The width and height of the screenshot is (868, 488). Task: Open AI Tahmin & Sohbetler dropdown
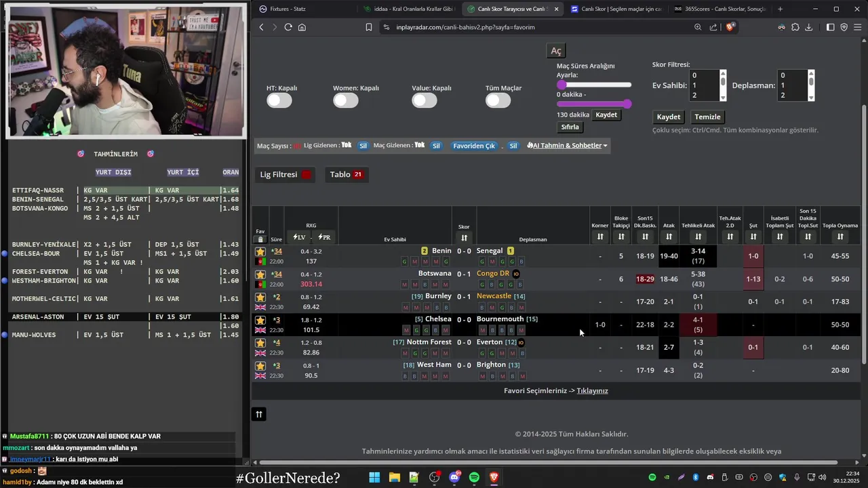click(567, 146)
